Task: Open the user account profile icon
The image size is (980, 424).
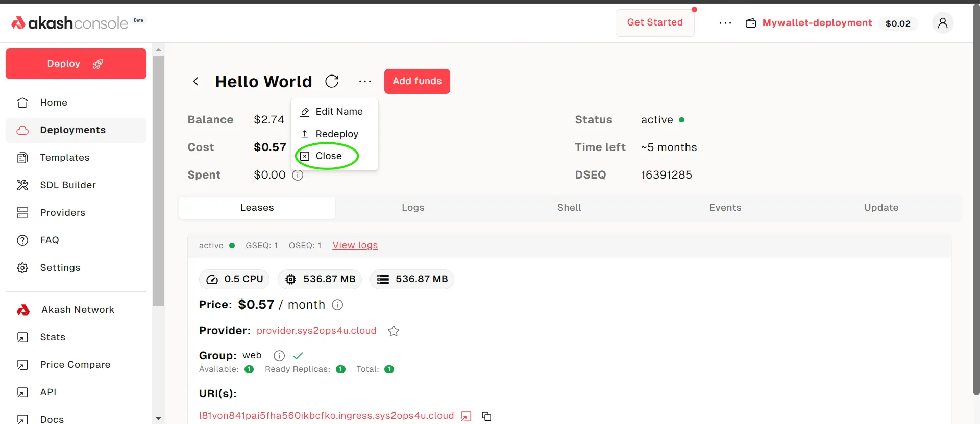Action: pos(942,23)
